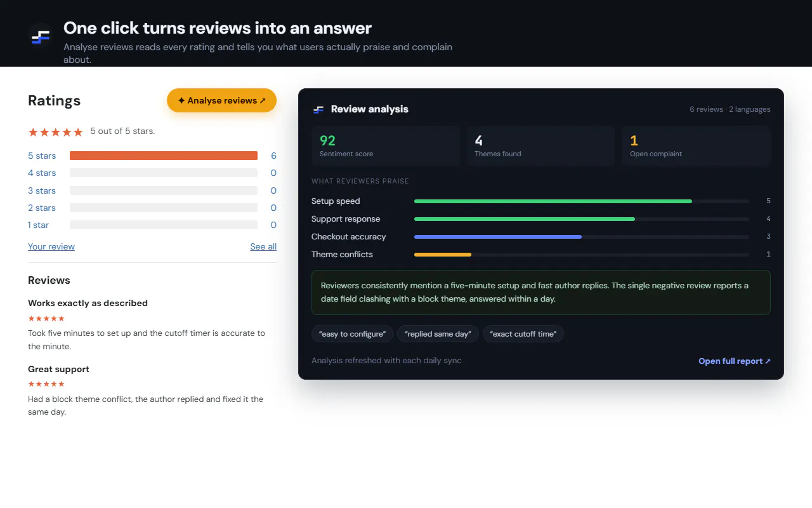Click the "6 reviews · 2 languages" text
Image resolution: width=812 pixels, height=508 pixels.
point(730,109)
